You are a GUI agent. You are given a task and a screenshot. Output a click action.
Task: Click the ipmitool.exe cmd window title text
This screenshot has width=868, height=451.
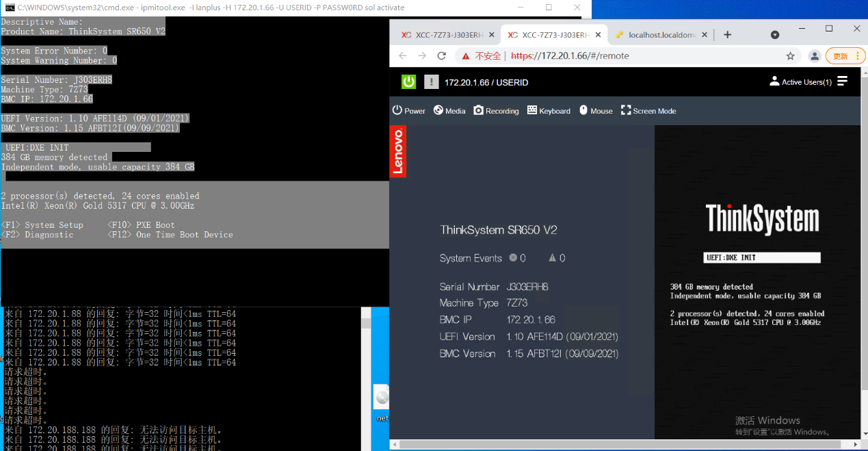coord(211,8)
